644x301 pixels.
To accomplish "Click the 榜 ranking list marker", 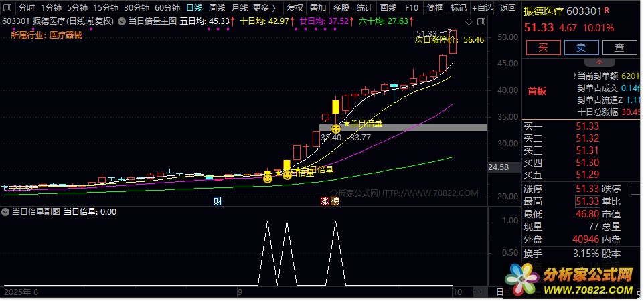I will pyautogui.click(x=335, y=201).
